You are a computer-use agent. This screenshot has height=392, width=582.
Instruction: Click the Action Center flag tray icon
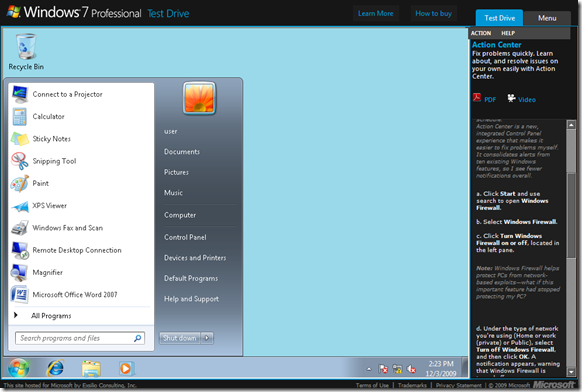[383, 369]
